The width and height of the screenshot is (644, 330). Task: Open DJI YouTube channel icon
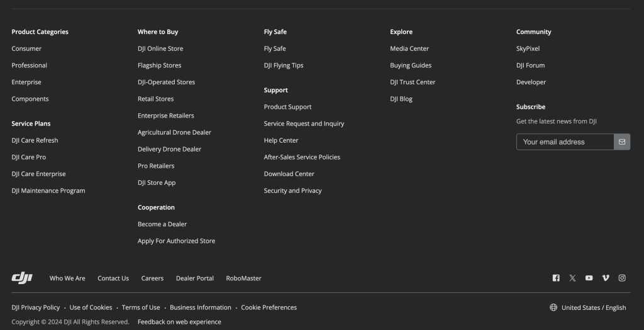pos(589,278)
